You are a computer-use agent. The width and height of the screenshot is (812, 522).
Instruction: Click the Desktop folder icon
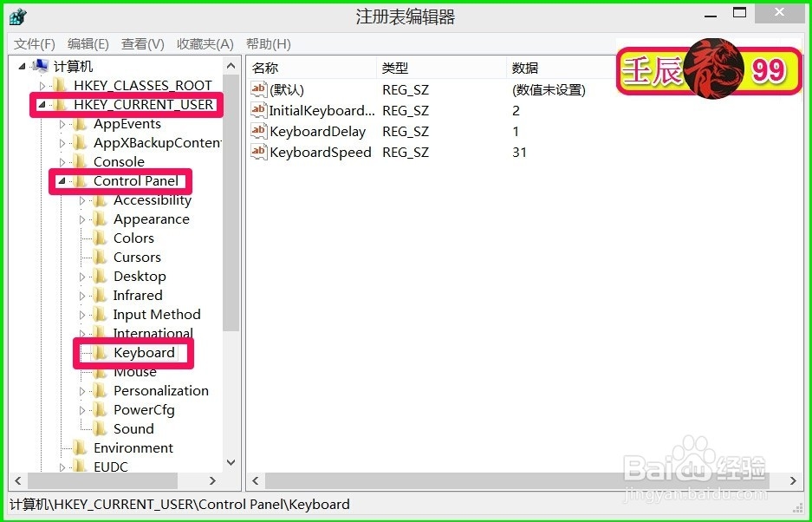(101, 276)
